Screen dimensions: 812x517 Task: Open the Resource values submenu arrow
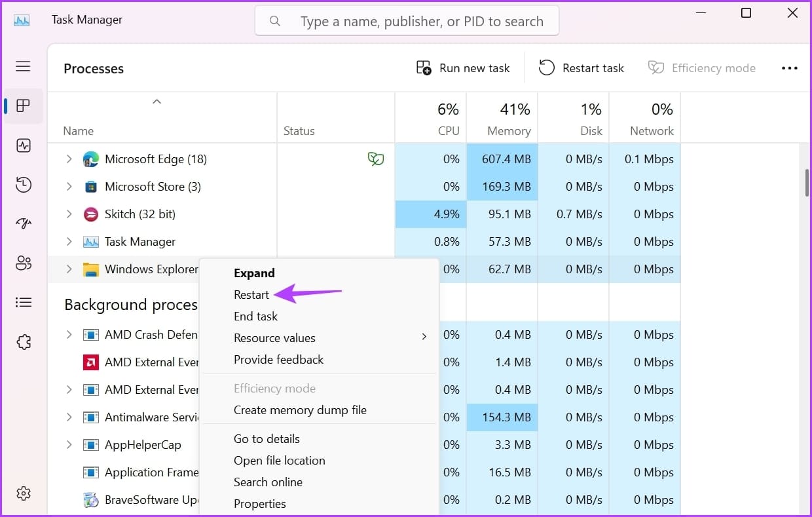[424, 337]
